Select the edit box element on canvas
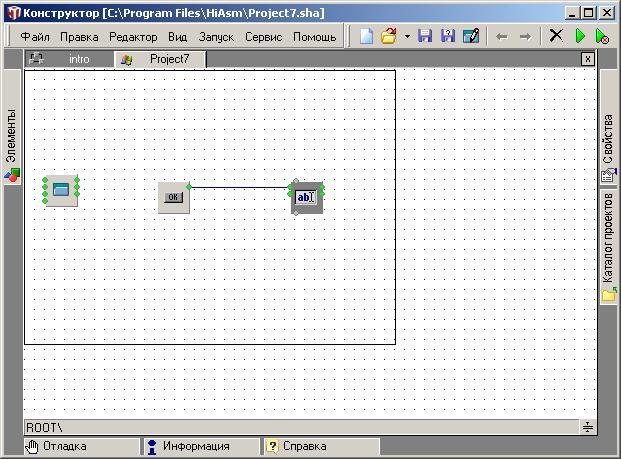Image resolution: width=621 pixels, height=459 pixels. coord(306,197)
